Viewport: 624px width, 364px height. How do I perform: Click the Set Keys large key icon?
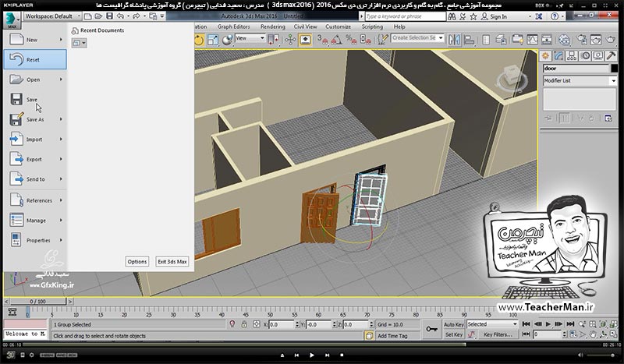pyautogui.click(x=432, y=330)
